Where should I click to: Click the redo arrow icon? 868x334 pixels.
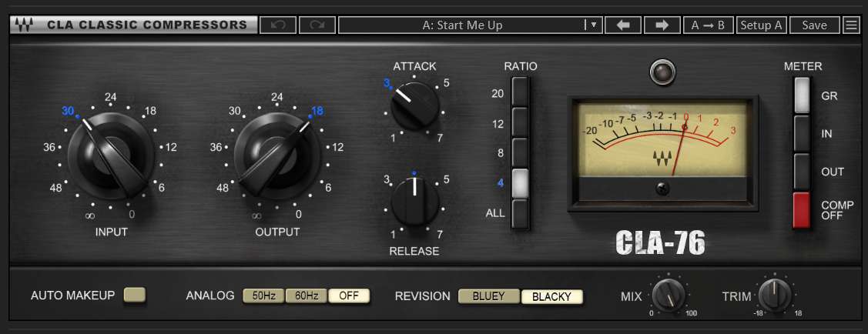(x=317, y=25)
